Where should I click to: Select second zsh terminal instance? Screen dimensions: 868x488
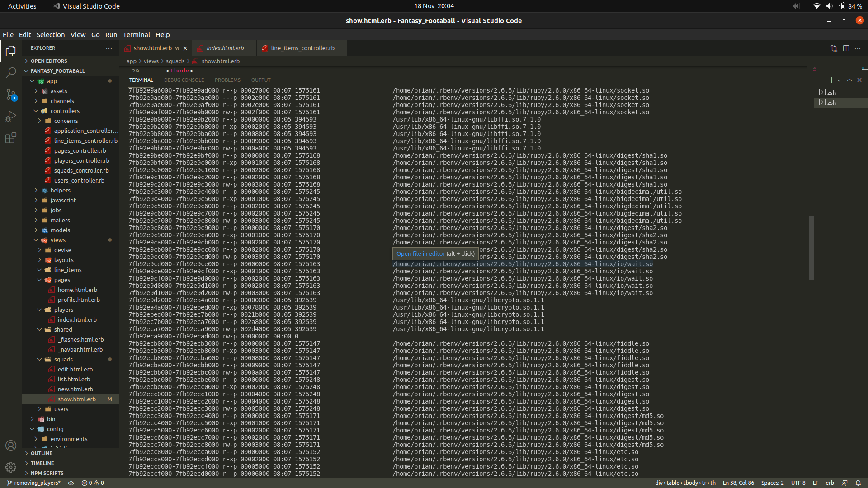coord(832,103)
